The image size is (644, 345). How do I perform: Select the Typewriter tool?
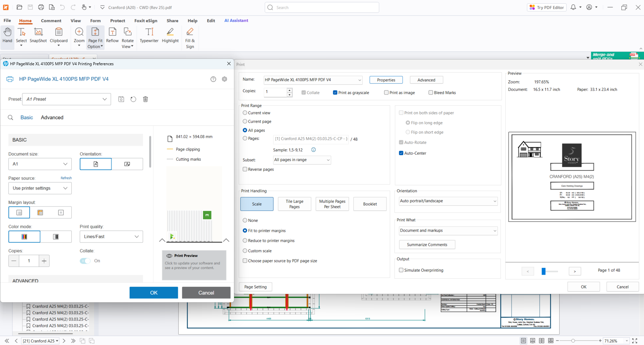point(149,35)
